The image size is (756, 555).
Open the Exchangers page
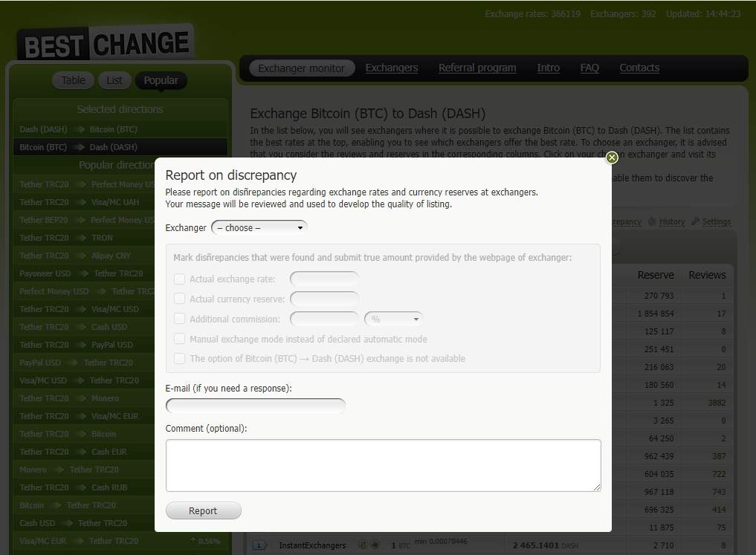[392, 68]
